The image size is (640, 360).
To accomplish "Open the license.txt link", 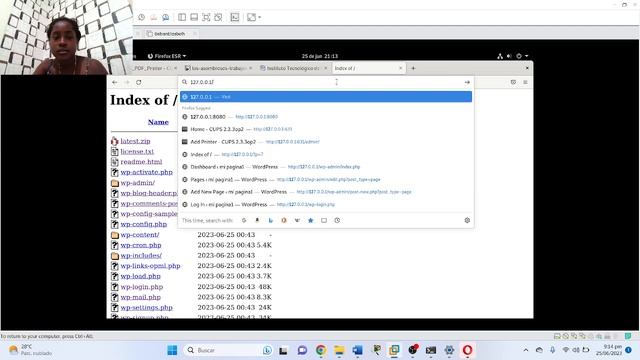I will 137,151.
